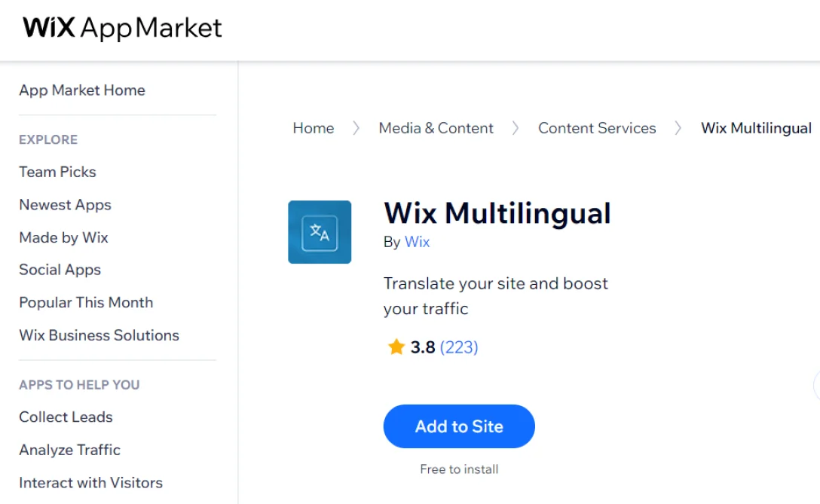
Task: Click the breadcrumb chevron after Home
Action: point(356,128)
